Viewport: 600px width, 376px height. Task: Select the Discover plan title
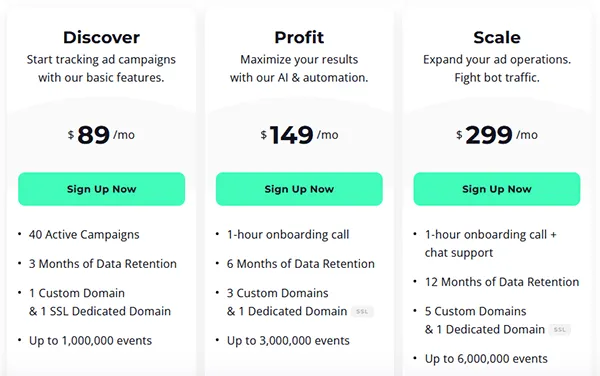[101, 37]
